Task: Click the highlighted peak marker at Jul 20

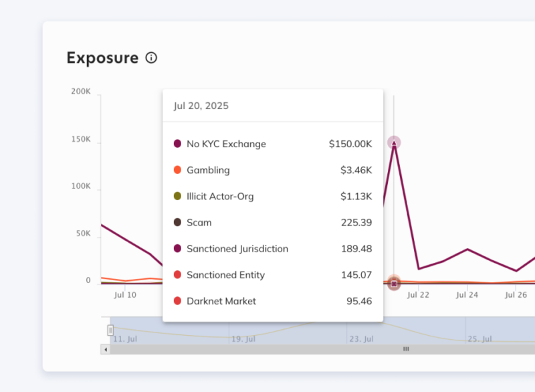Action: click(394, 142)
